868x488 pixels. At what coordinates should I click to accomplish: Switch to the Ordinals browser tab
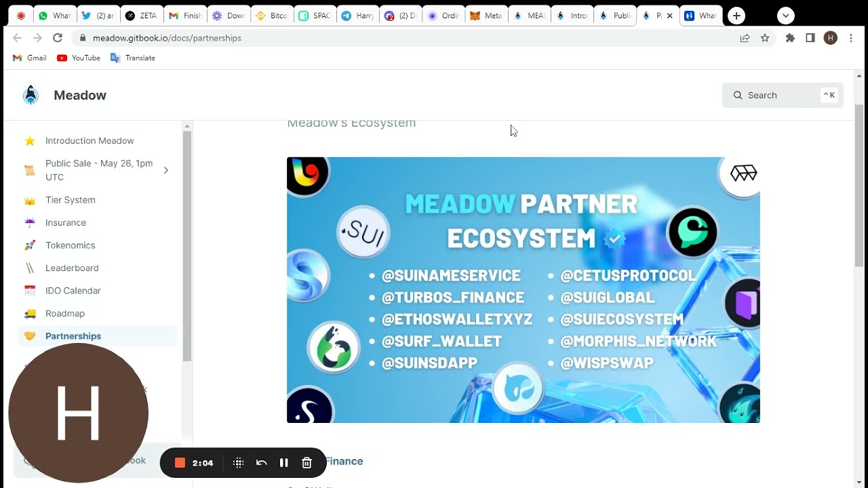(443, 16)
